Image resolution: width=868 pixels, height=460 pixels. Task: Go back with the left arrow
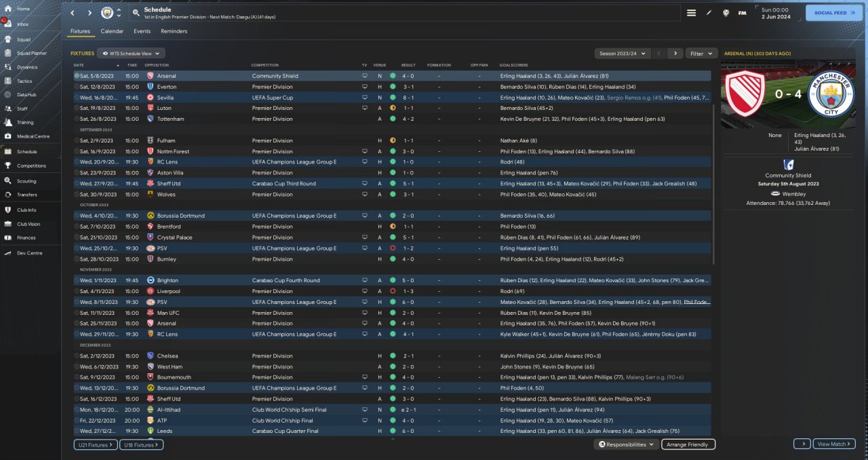click(73, 13)
